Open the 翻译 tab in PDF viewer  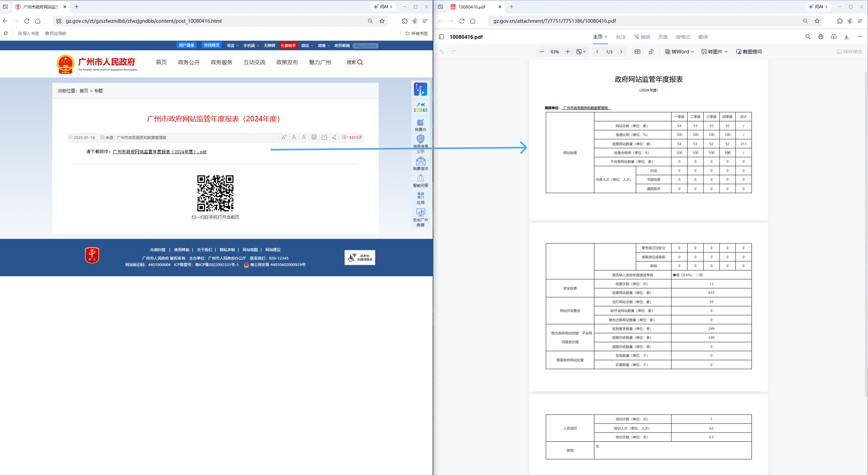703,37
